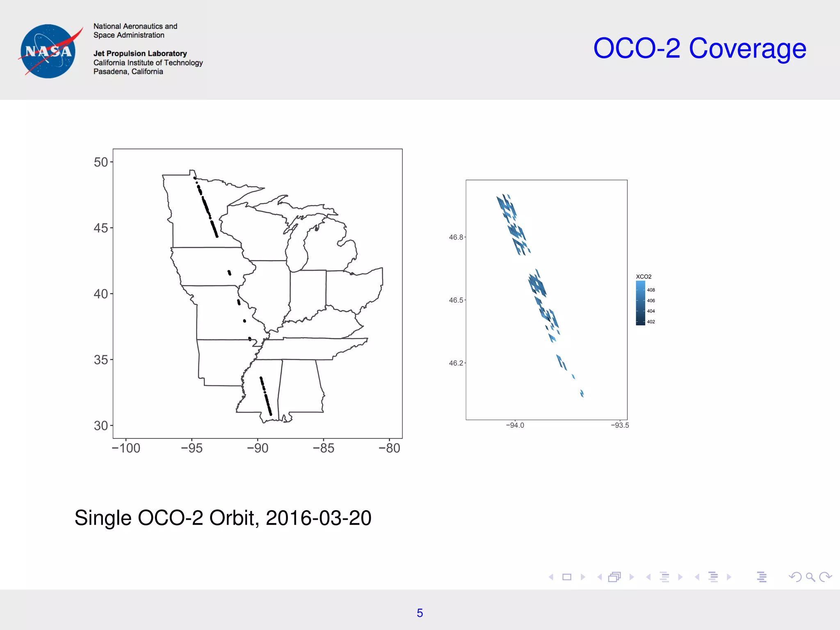Go to previous frame arrow before stacked-frames icon

click(600, 577)
